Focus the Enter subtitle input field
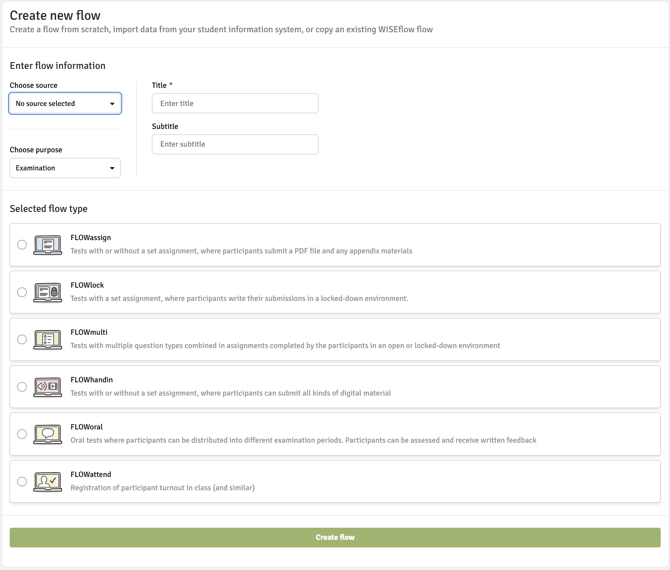 tap(235, 144)
